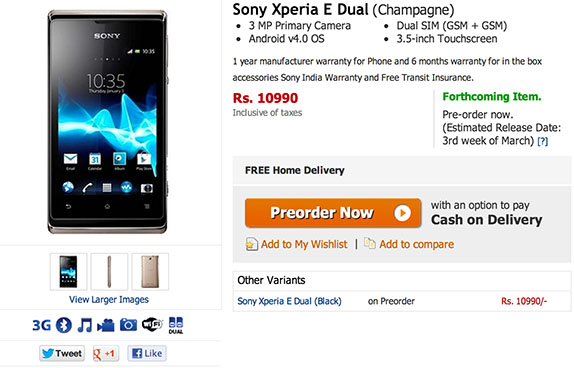
Task: Open the Add to My Wishlist link
Action: coord(304,244)
